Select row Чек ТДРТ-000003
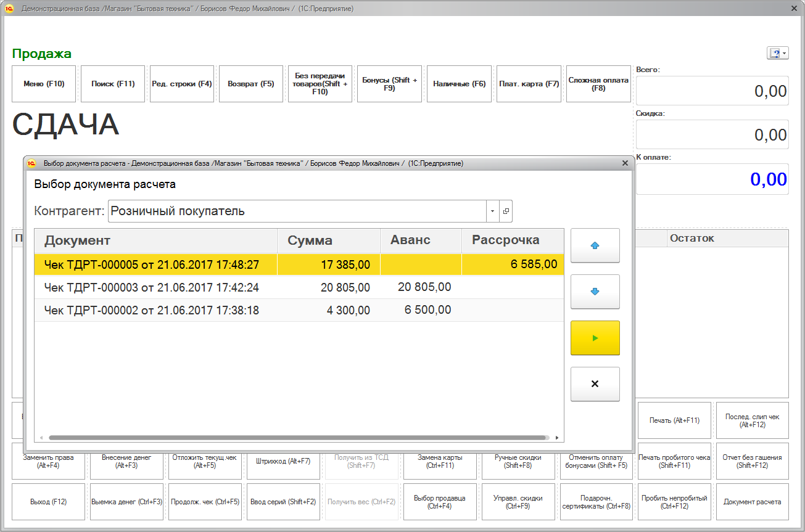 (x=151, y=287)
